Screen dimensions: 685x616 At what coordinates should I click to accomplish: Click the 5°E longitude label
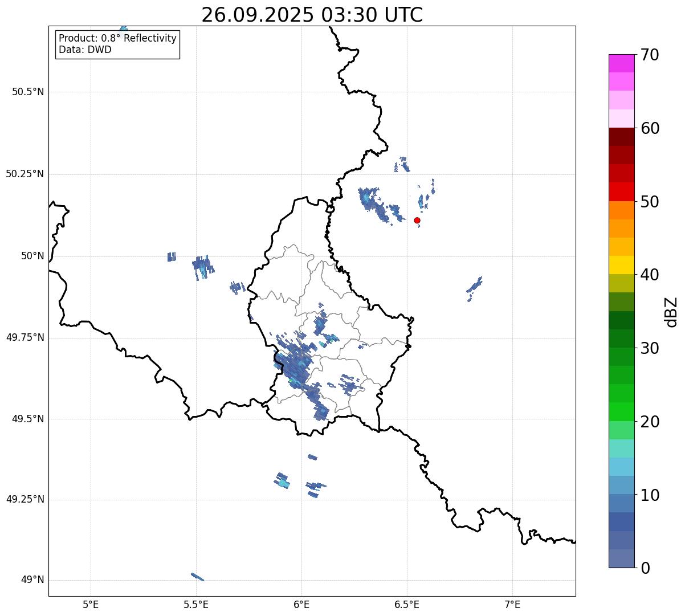tap(91, 604)
